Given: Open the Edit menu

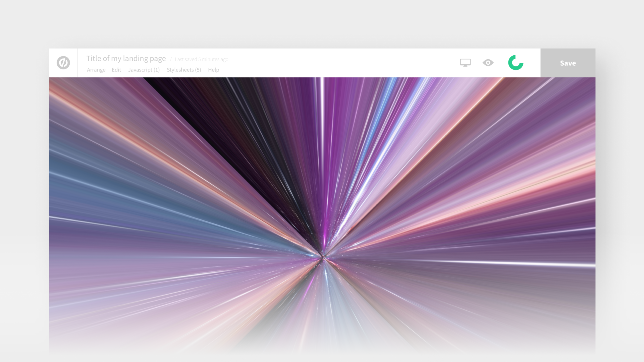Looking at the screenshot, I should 116,70.
